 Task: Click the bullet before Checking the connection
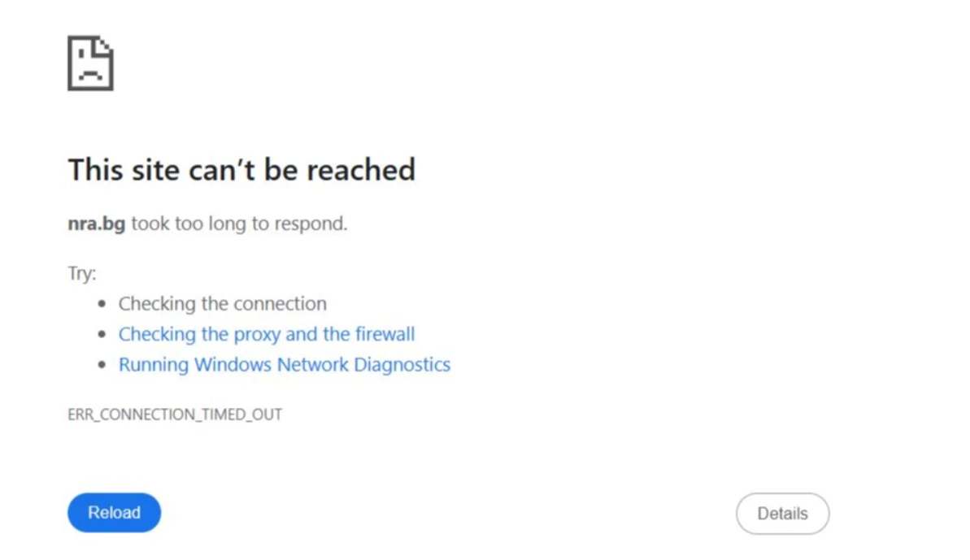(102, 303)
